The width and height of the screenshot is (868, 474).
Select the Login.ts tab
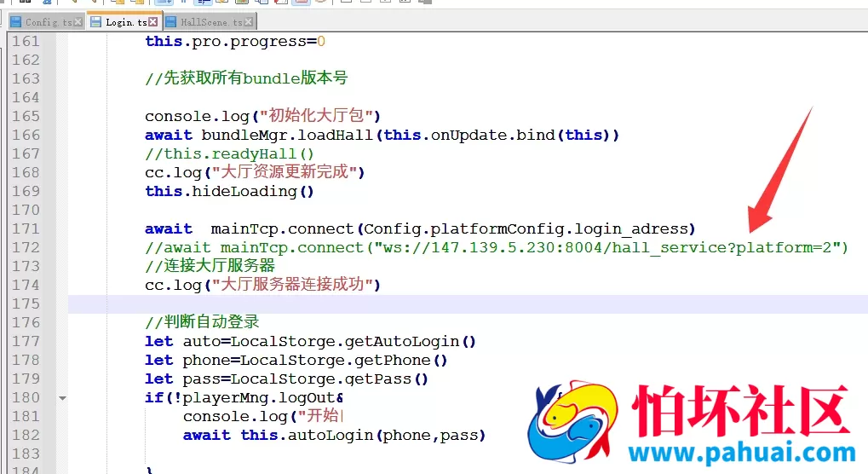[x=125, y=22]
